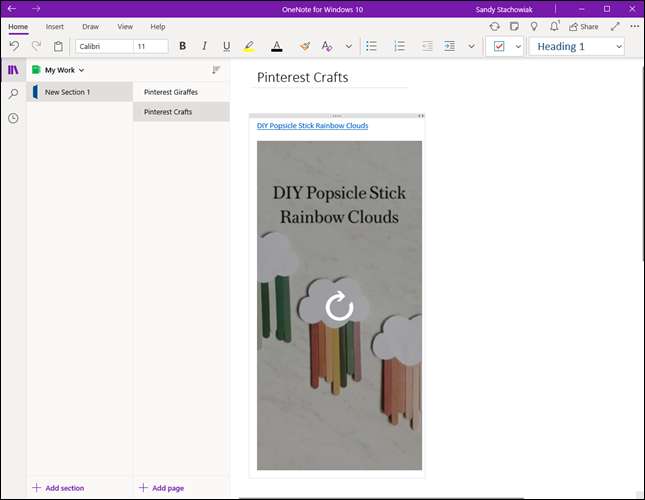
Task: Insert a bulleted list
Action: pyautogui.click(x=371, y=46)
